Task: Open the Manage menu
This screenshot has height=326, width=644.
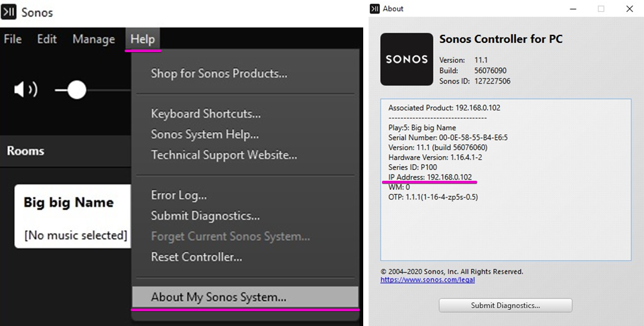Action: 94,39
